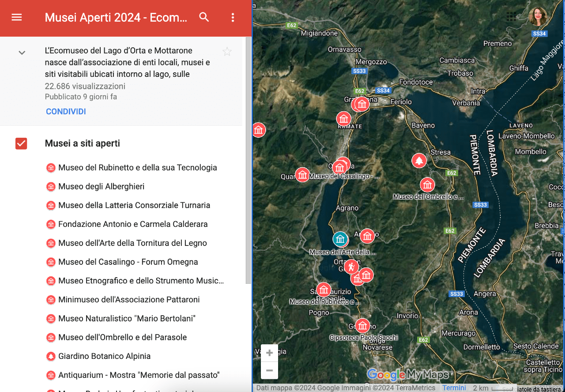Click the teal museum marker on the map
565x392 pixels.
click(340, 239)
